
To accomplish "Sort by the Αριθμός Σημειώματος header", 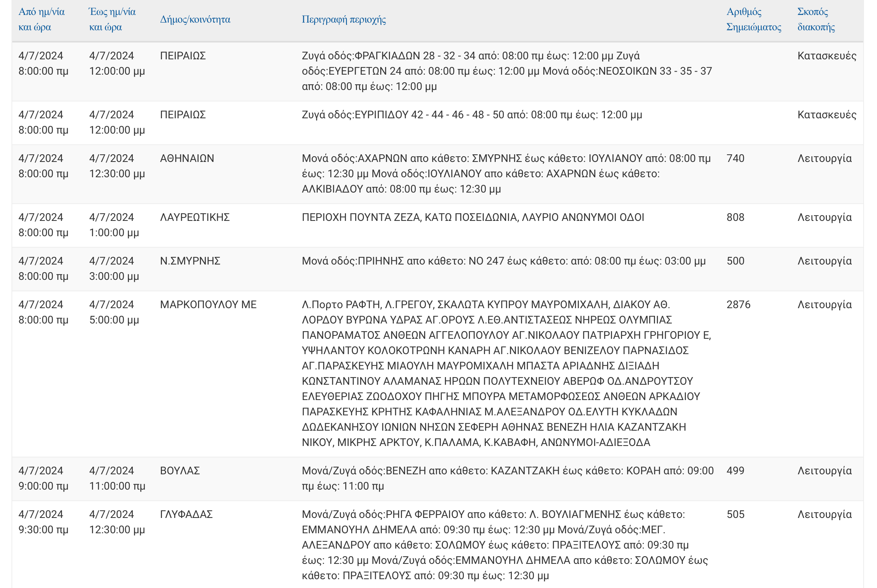I will (754, 20).
